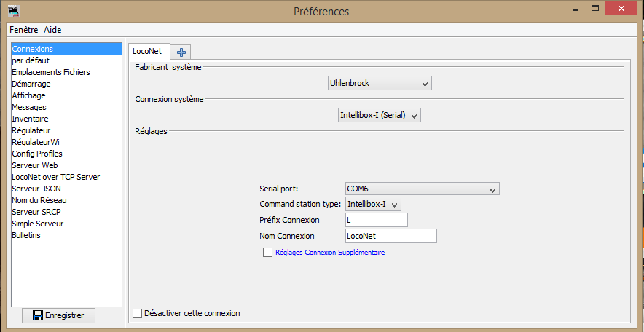Expand the Intellibox-I (Serial) connection dropdown
644x332 pixels.
[x=380, y=116]
